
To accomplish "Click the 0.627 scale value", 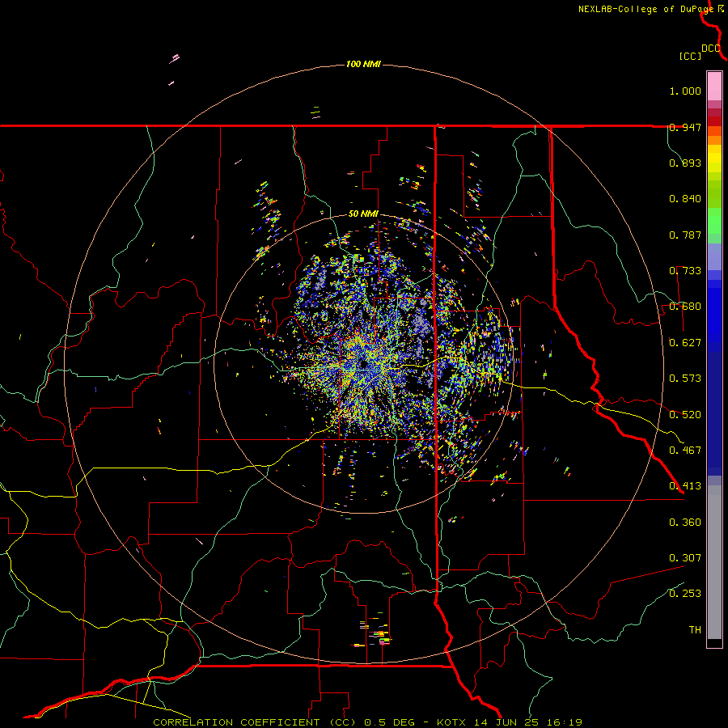I will (685, 343).
